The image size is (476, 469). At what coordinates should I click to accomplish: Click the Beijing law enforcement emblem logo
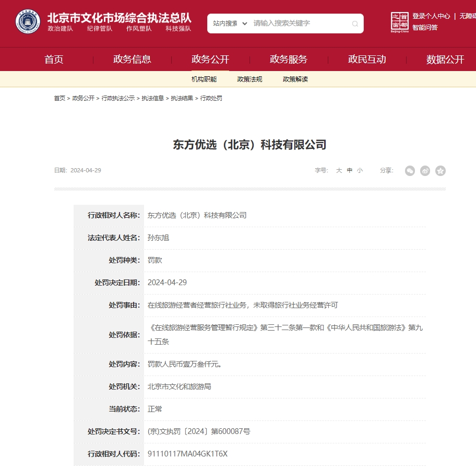(28, 21)
